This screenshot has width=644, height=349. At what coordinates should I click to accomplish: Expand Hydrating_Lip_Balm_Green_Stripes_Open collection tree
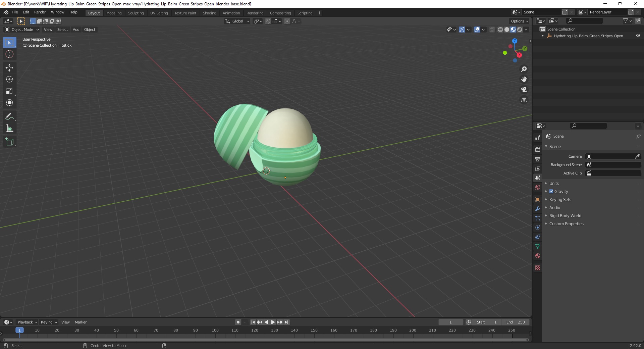(543, 36)
